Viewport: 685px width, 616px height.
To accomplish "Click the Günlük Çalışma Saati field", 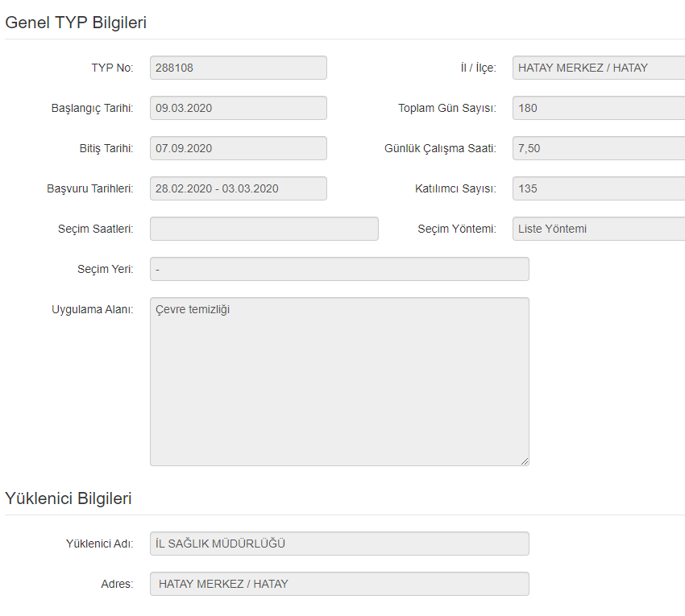I will coord(598,148).
